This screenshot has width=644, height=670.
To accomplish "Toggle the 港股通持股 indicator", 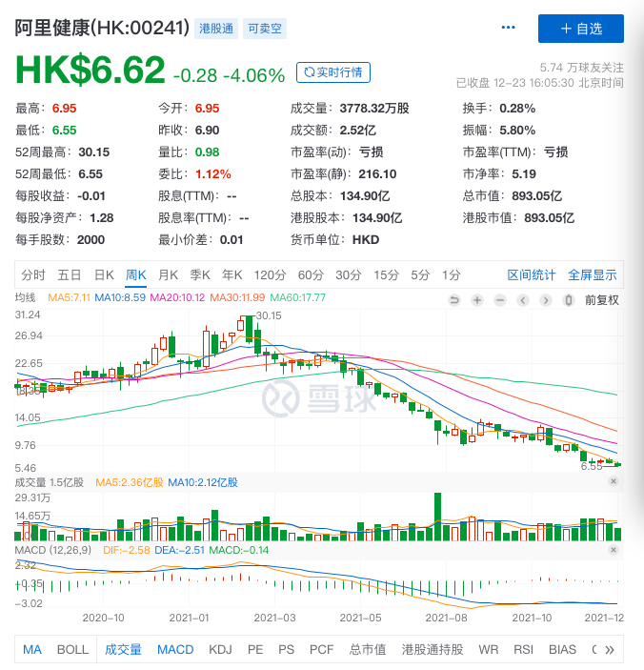I will coord(433,649).
